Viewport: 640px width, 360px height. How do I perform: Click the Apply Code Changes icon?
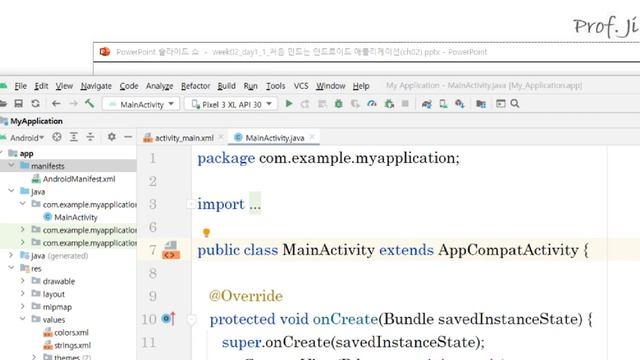(x=322, y=104)
